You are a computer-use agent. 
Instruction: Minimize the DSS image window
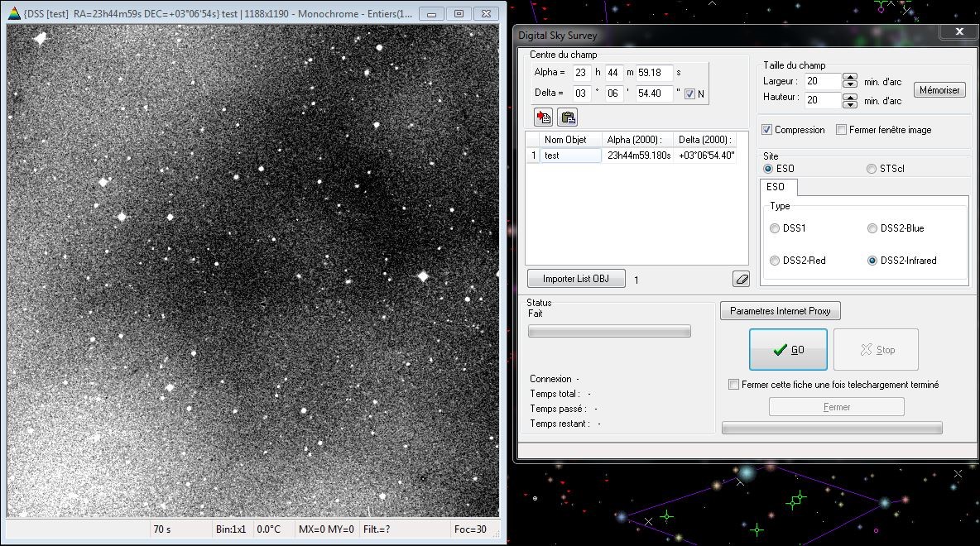(x=433, y=14)
